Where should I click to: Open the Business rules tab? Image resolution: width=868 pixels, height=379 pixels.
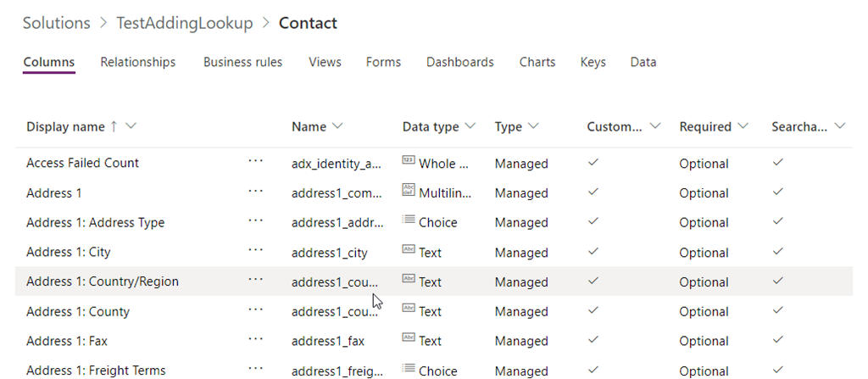click(x=242, y=62)
